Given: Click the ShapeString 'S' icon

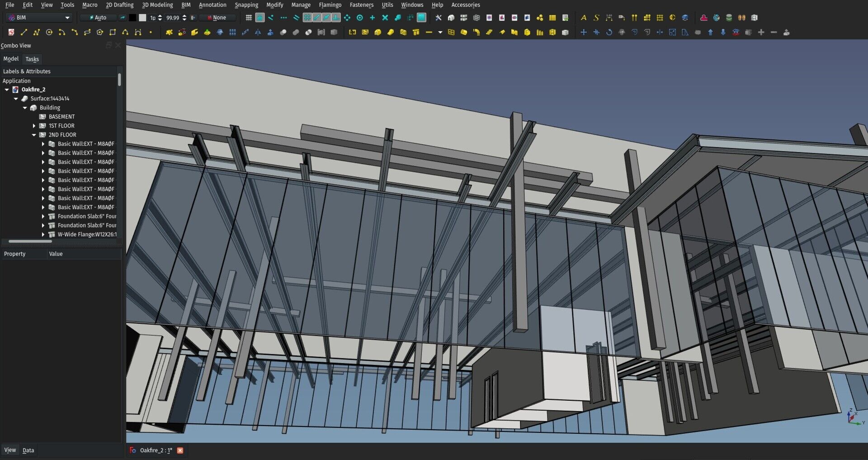Looking at the screenshot, I should click(596, 18).
